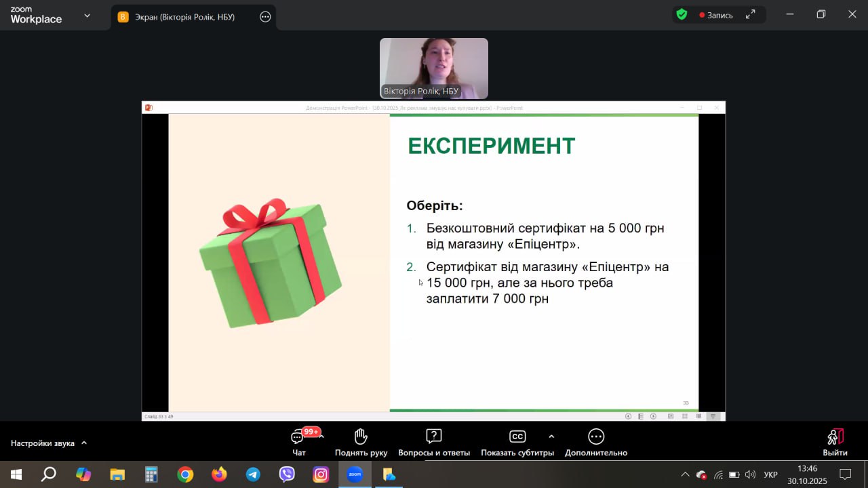Expand the chat options arrow
Viewport: 868px width, 488px height.
[x=321, y=436]
